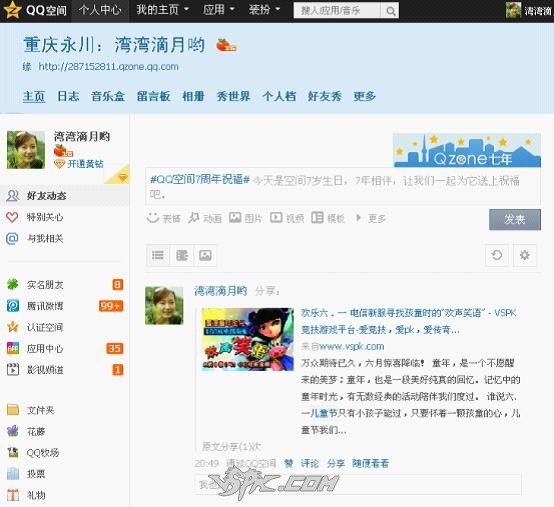
Task: Attach a video with the 视频 icon
Action: click(276, 218)
